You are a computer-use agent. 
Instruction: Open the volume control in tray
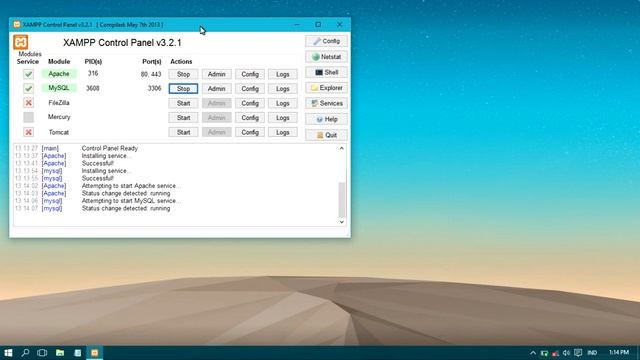click(x=566, y=353)
